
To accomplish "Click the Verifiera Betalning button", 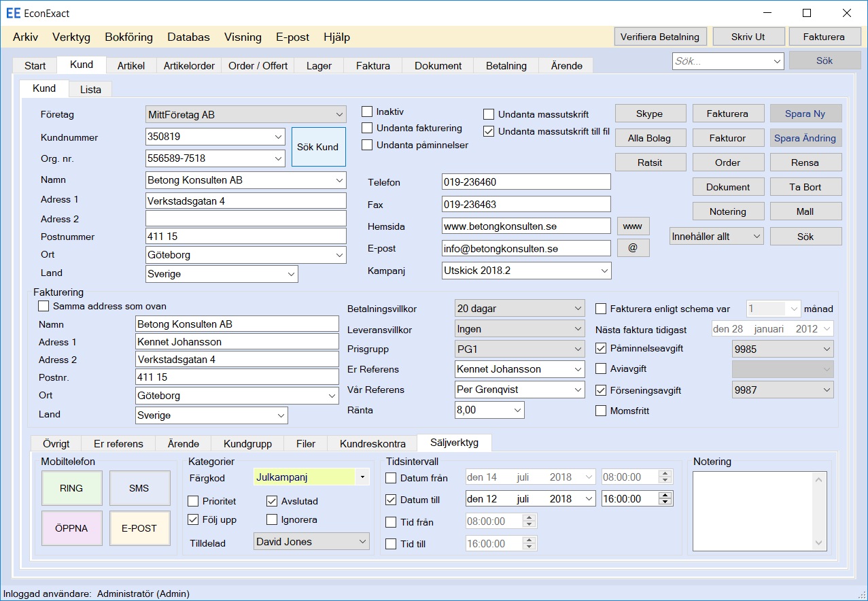I will (x=660, y=37).
